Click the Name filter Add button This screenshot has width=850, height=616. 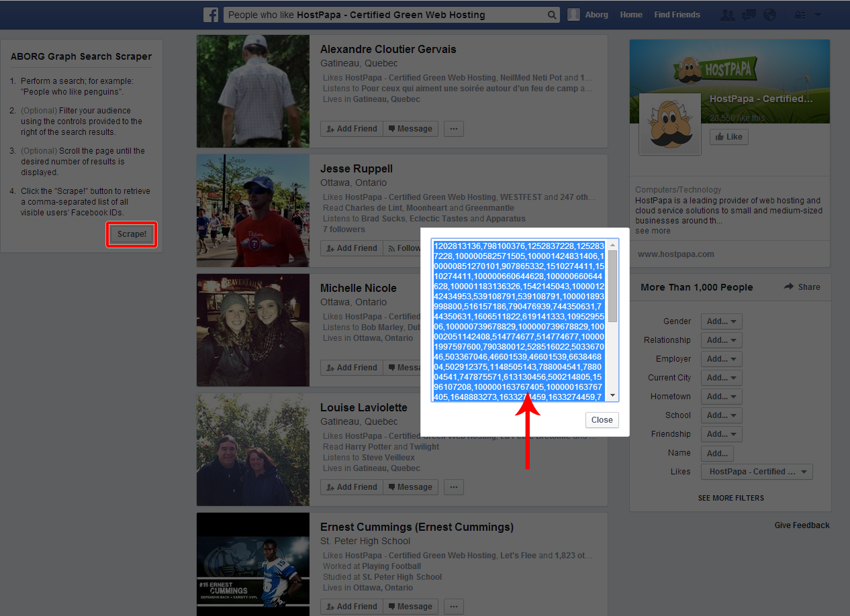718,454
